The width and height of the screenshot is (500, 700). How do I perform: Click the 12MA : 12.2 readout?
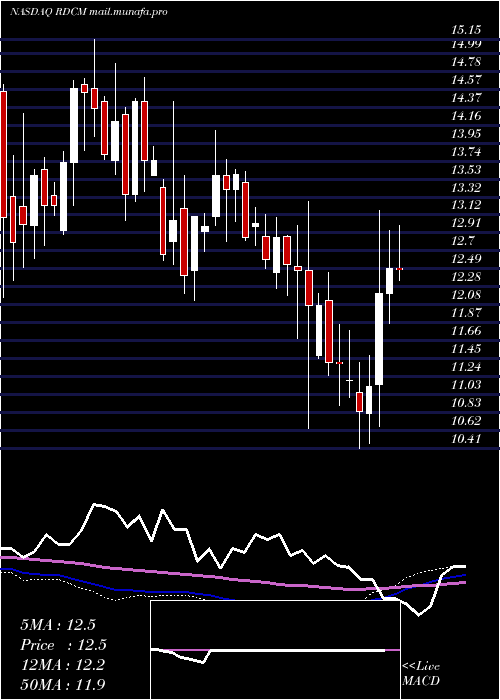(x=62, y=665)
